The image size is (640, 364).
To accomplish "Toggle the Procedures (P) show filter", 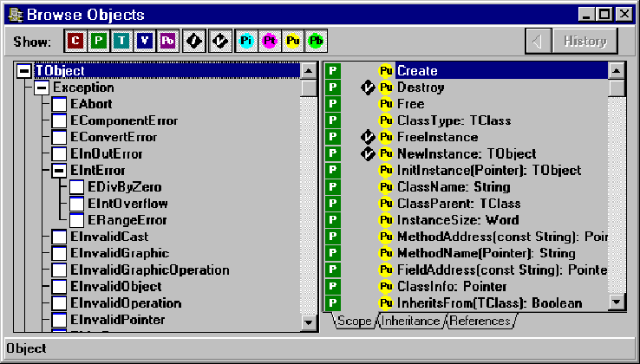I will point(98,41).
